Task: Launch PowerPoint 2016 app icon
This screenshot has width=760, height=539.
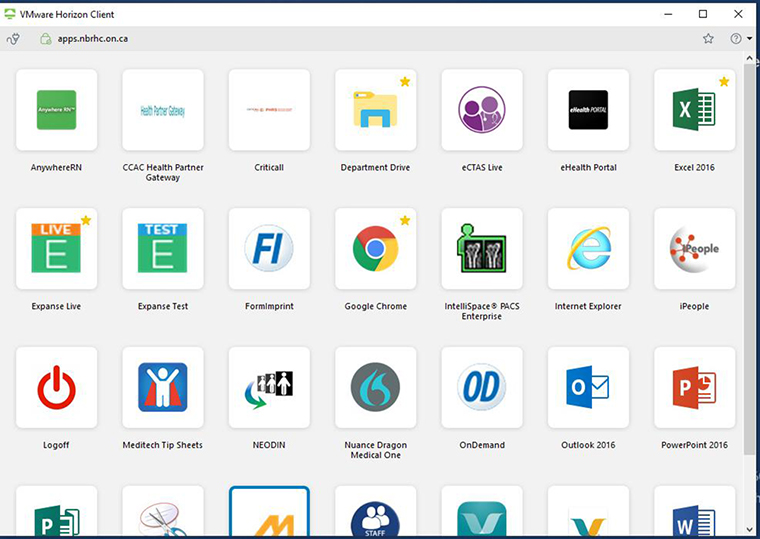Action: (695, 387)
